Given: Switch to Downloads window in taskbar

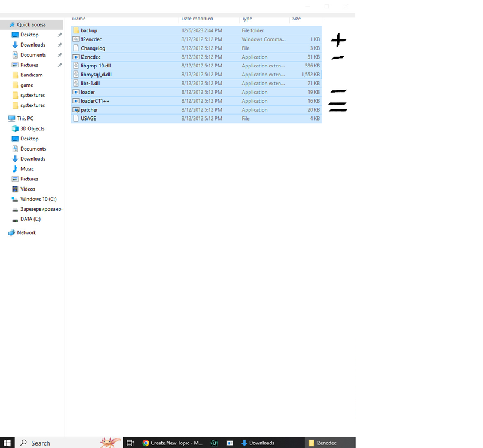Looking at the screenshot, I should click(258, 443).
